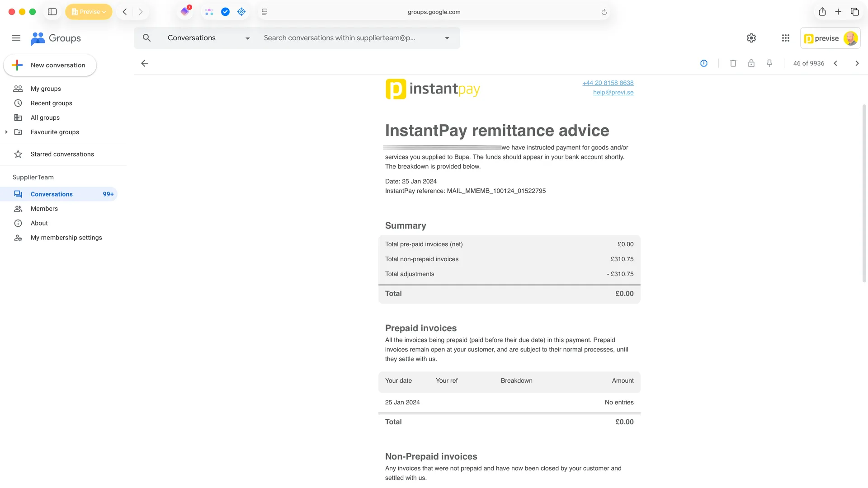Toggle the main menu hamburger icon
868x488 pixels.
pos(16,38)
